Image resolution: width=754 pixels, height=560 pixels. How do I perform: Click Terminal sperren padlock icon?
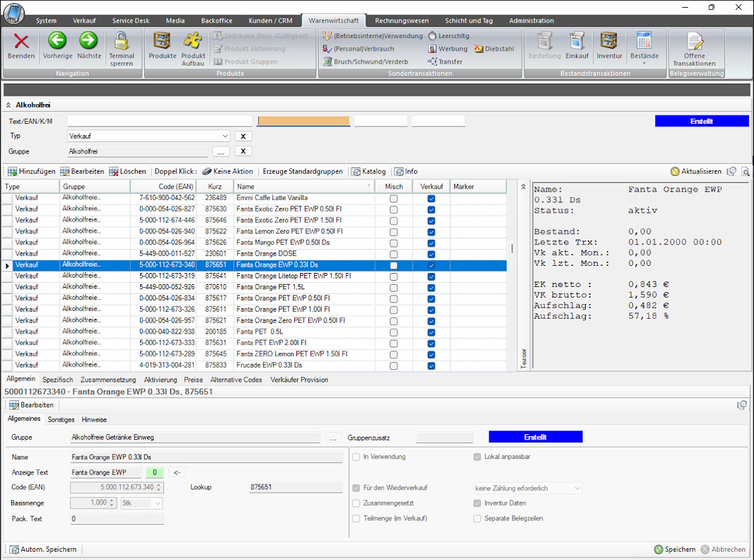(121, 42)
